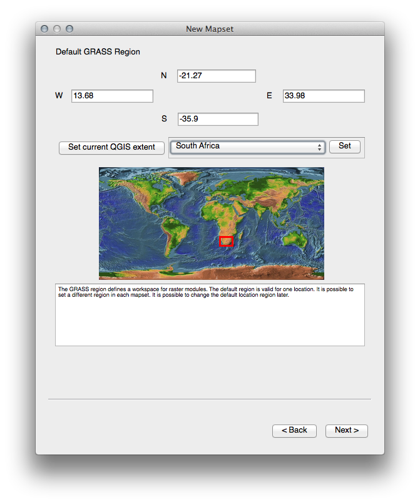Proceed with the Next > button

point(346,430)
